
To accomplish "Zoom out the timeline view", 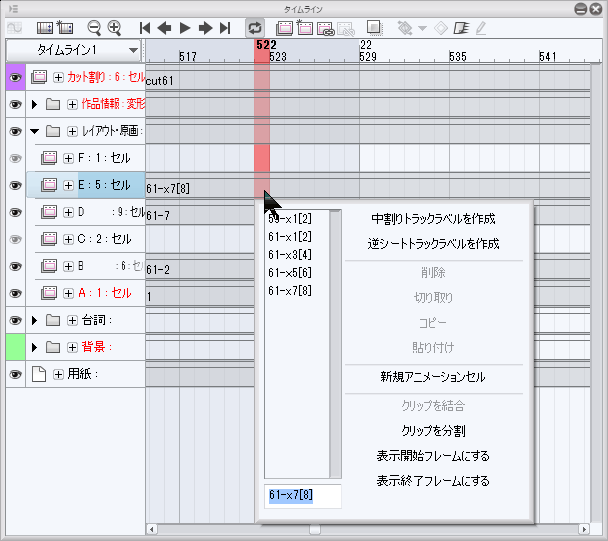I will click(x=94, y=28).
